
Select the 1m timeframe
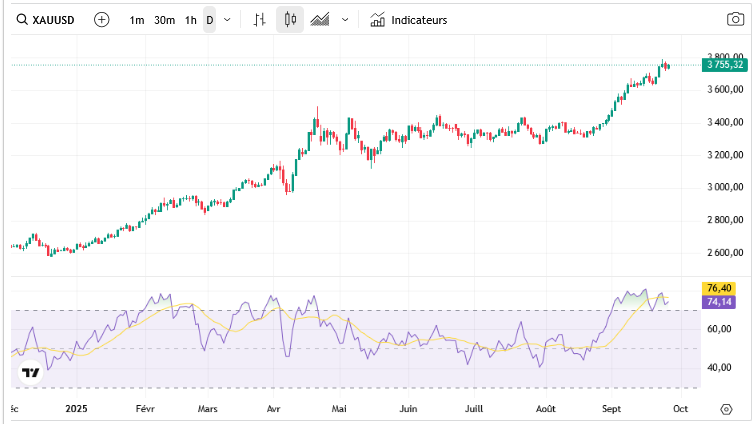[137, 20]
